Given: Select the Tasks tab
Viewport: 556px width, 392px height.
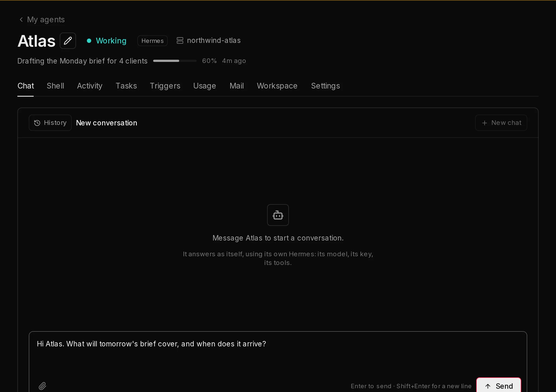Looking at the screenshot, I should click(x=126, y=86).
